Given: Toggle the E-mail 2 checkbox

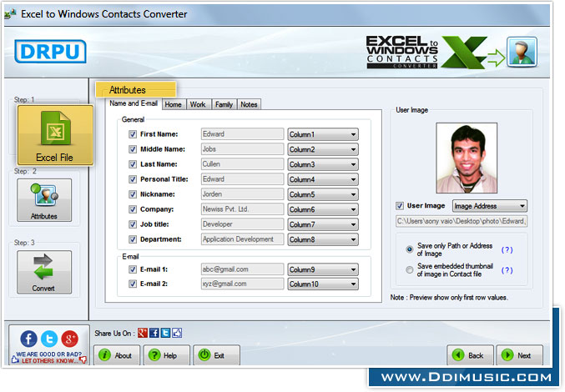Looking at the screenshot, I should 133,284.
